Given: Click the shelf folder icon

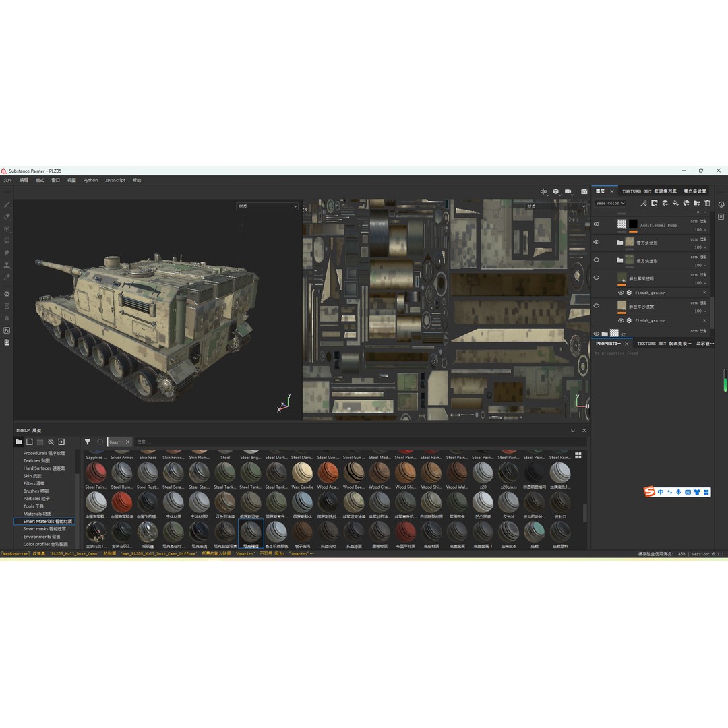Looking at the screenshot, I should pyautogui.click(x=19, y=442).
